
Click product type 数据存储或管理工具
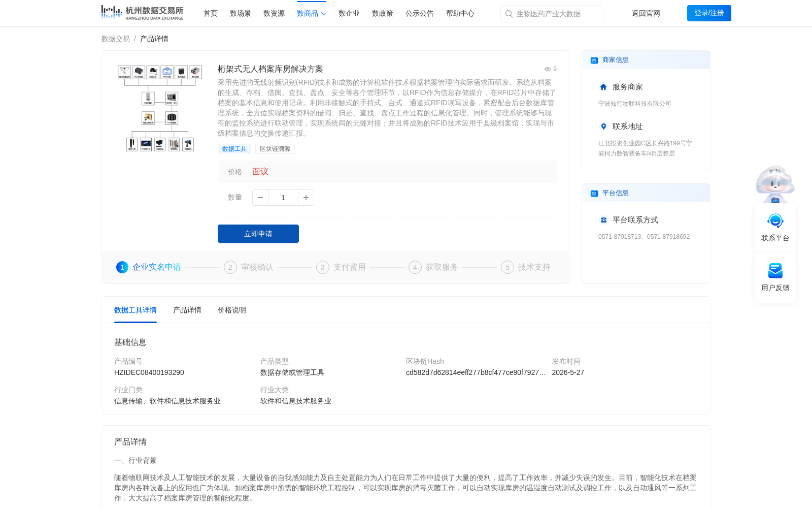(292, 372)
